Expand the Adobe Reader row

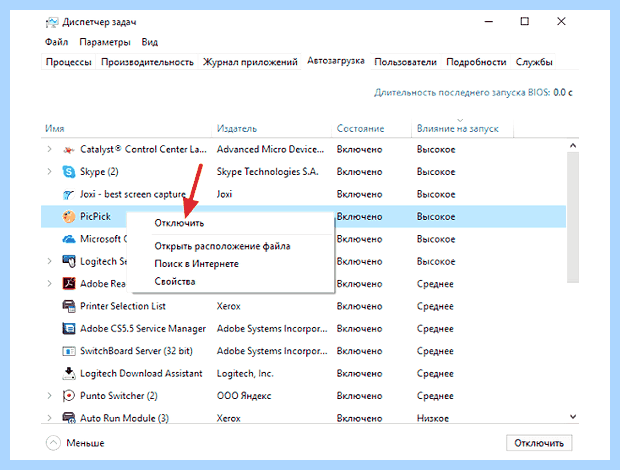click(49, 284)
